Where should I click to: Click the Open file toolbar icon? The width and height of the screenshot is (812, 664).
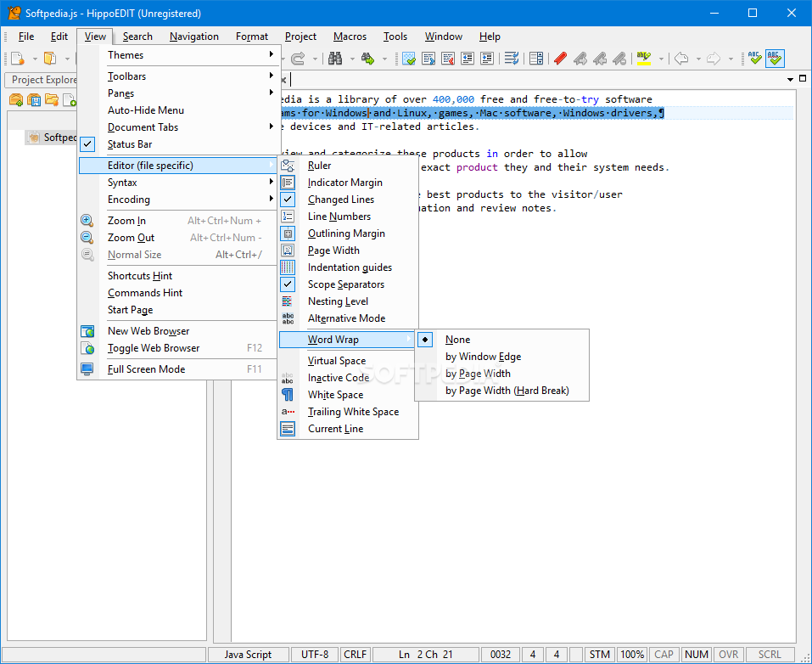50,59
